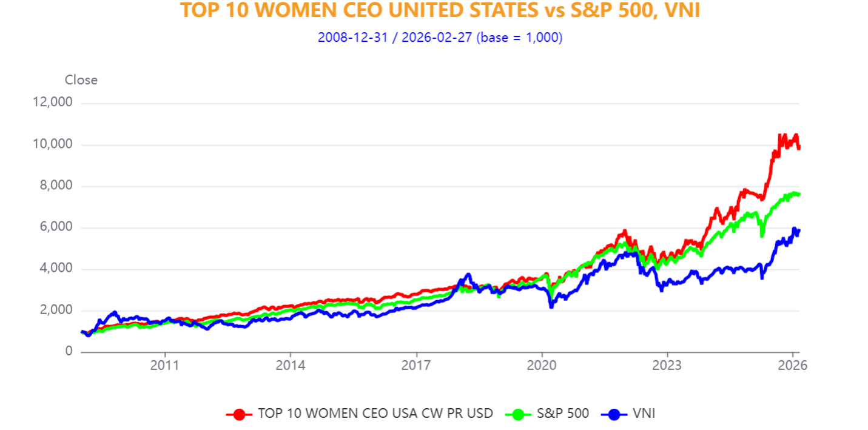Toggle the VNI legend text label
The image size is (868, 430).
click(x=644, y=414)
